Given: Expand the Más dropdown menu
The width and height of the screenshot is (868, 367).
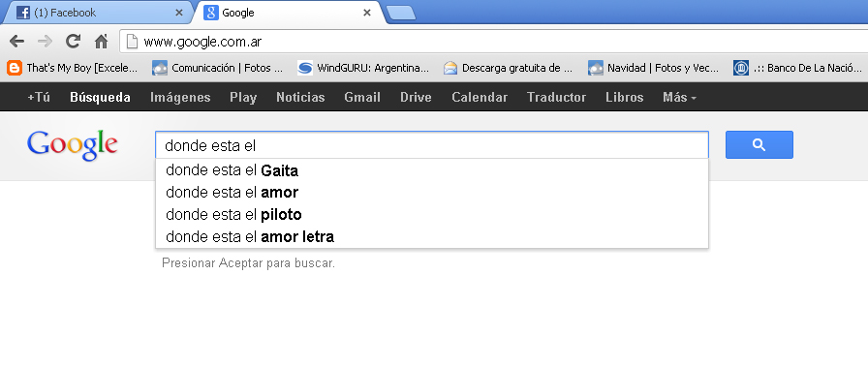Looking at the screenshot, I should coord(679,98).
